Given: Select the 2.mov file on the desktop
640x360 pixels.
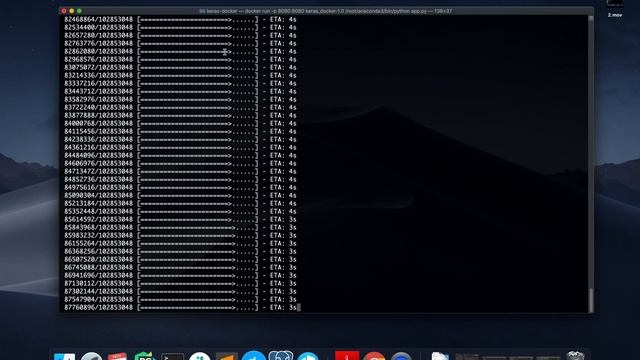Looking at the screenshot, I should coord(615,9).
